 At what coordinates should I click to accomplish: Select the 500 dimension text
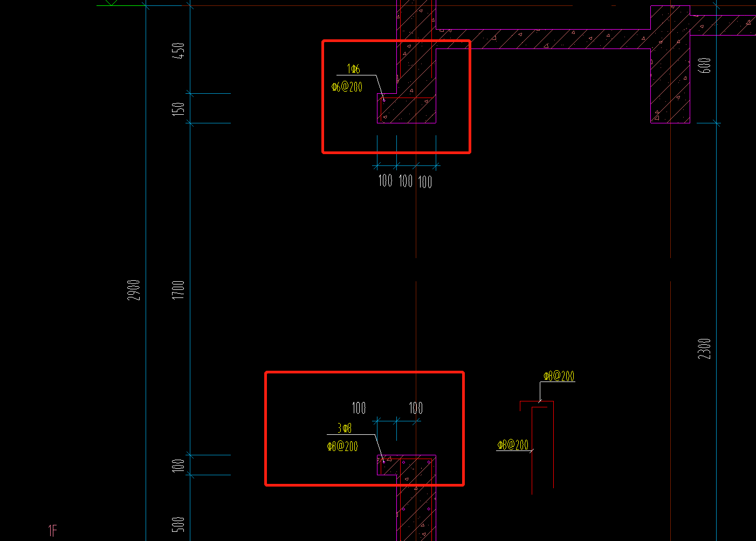click(x=178, y=524)
